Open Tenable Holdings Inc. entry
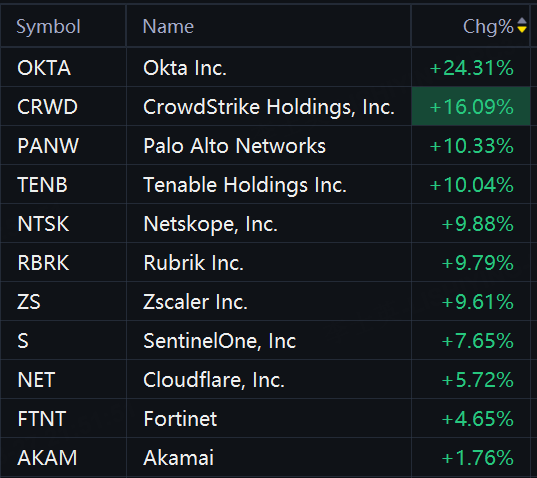Viewport: 537px width, 478px height. pos(245,185)
